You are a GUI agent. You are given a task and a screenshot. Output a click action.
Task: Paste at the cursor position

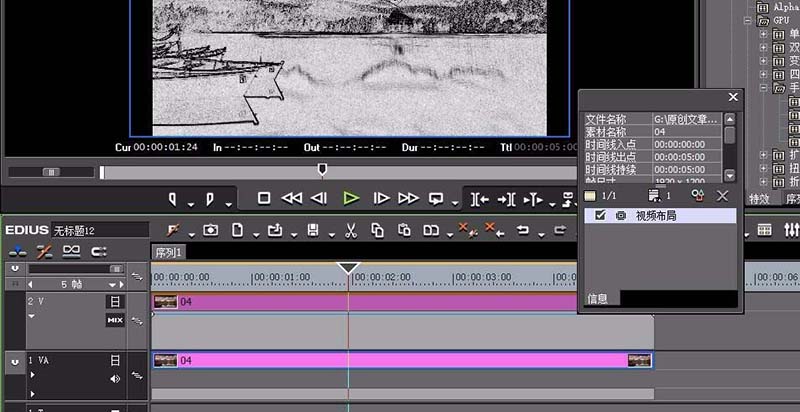click(x=404, y=230)
